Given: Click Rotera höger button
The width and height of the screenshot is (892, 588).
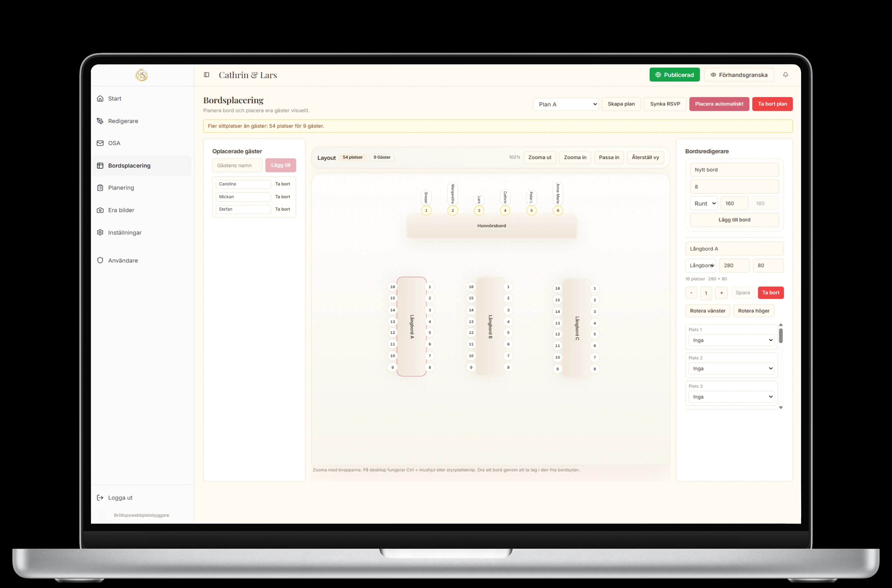Looking at the screenshot, I should point(754,311).
